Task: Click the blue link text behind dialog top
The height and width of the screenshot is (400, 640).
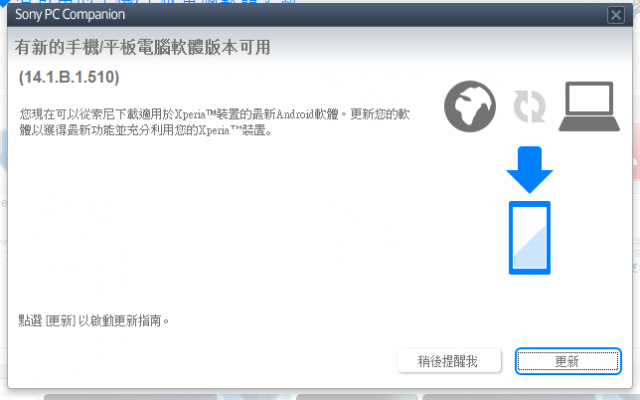Action: (155, 2)
